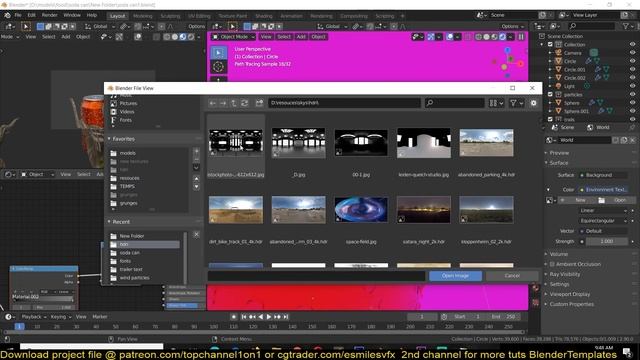Select the space-field.jpg thumbnail
Viewport: 640px width, 360px height.
[361, 210]
